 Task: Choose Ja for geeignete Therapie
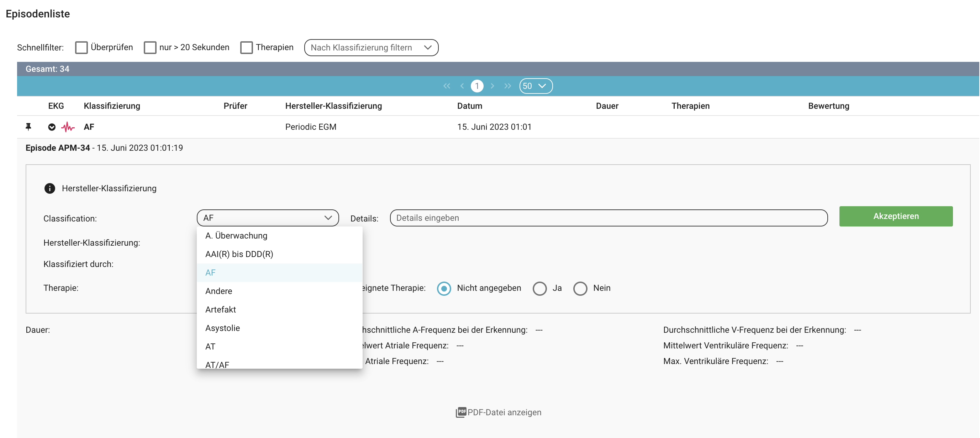[539, 288]
